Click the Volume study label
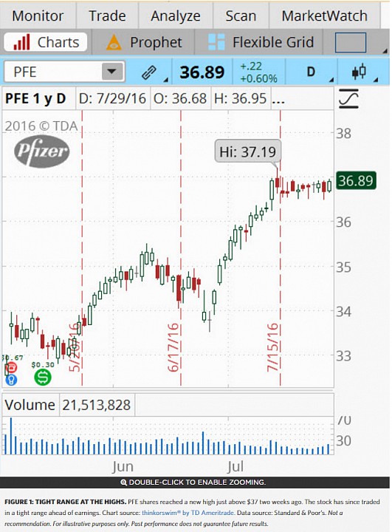Image resolution: width=392 pixels, height=532 pixels. click(x=30, y=405)
